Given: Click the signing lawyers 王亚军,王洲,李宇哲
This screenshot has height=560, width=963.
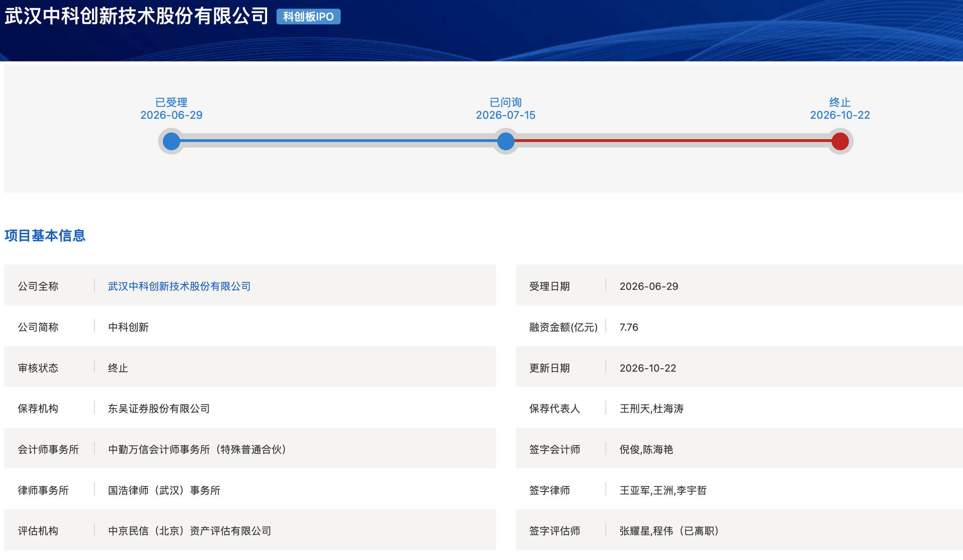Looking at the screenshot, I should pos(663,490).
